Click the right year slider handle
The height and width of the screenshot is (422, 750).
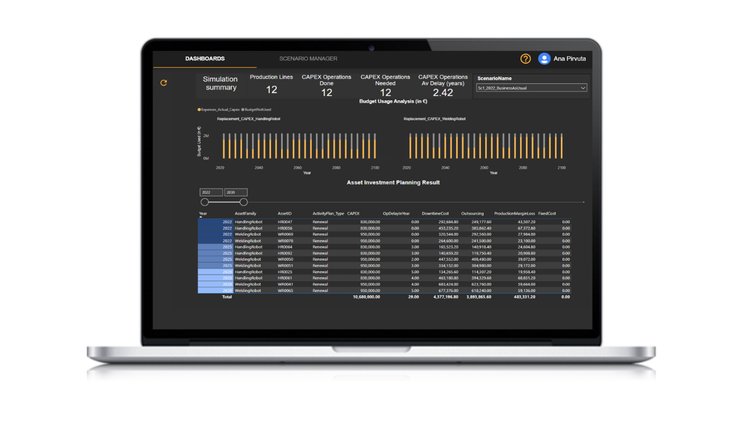(x=243, y=202)
